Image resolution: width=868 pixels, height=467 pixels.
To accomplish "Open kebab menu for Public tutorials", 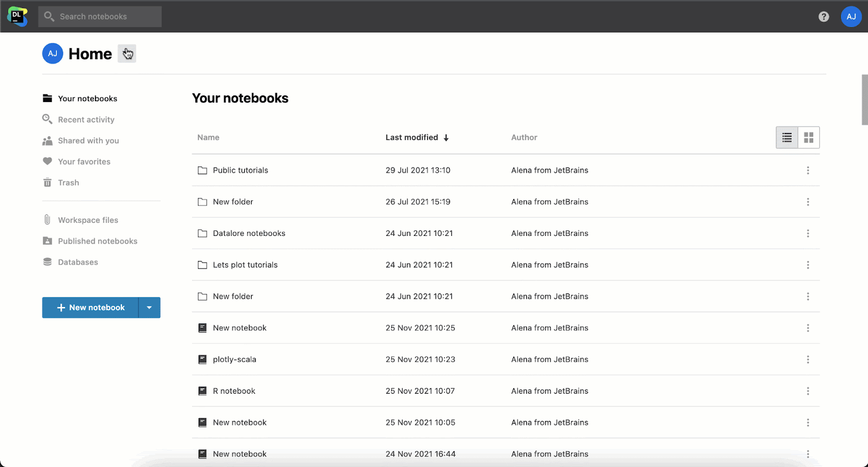I will 807,170.
